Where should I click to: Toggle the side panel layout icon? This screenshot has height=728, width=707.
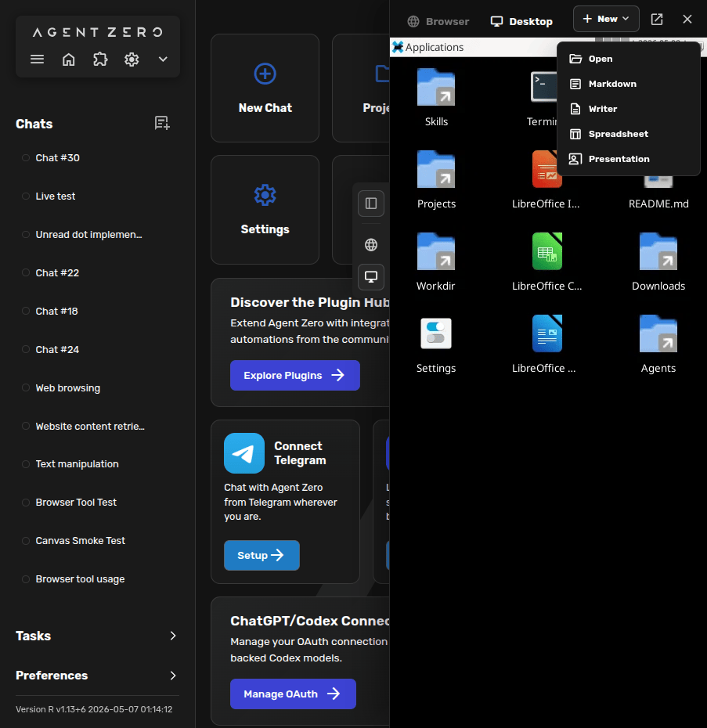pos(371,204)
